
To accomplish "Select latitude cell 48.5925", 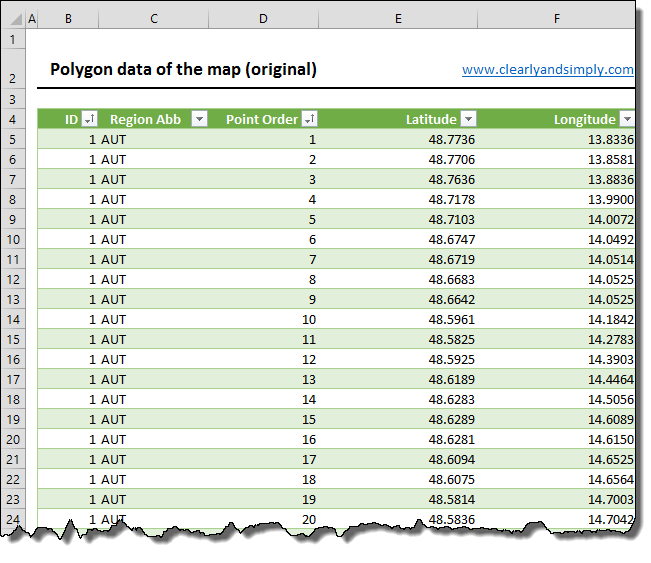I will pyautogui.click(x=398, y=359).
